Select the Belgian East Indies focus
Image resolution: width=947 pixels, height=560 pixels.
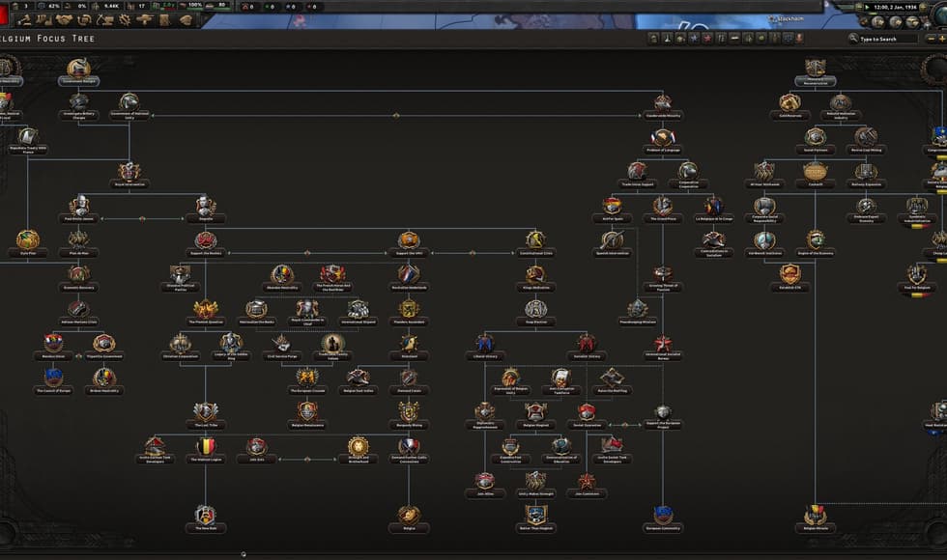point(359,381)
